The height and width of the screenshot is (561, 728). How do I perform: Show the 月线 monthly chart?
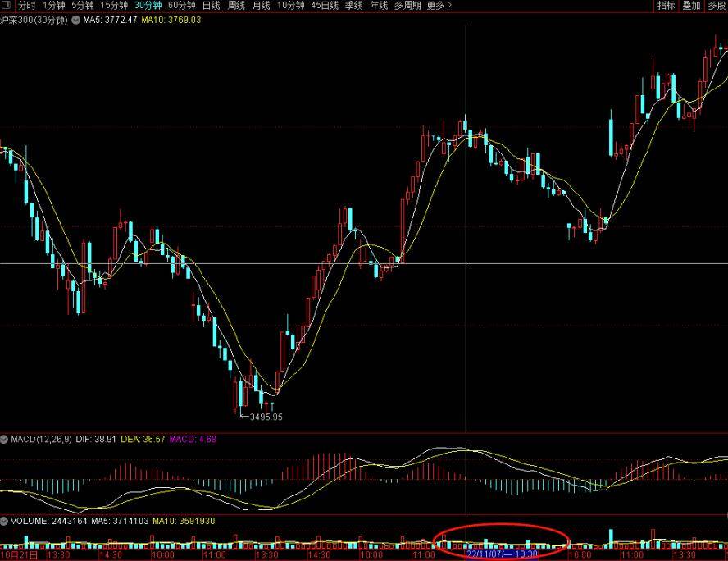pyautogui.click(x=262, y=6)
